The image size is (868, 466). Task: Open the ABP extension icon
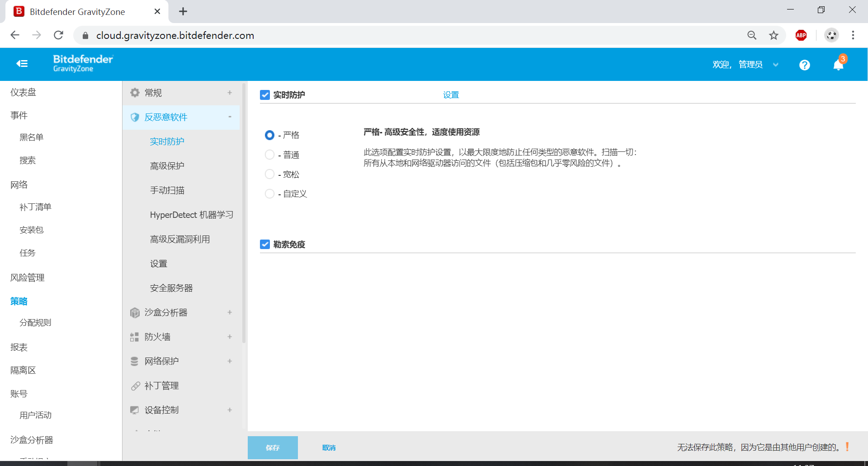[801, 35]
